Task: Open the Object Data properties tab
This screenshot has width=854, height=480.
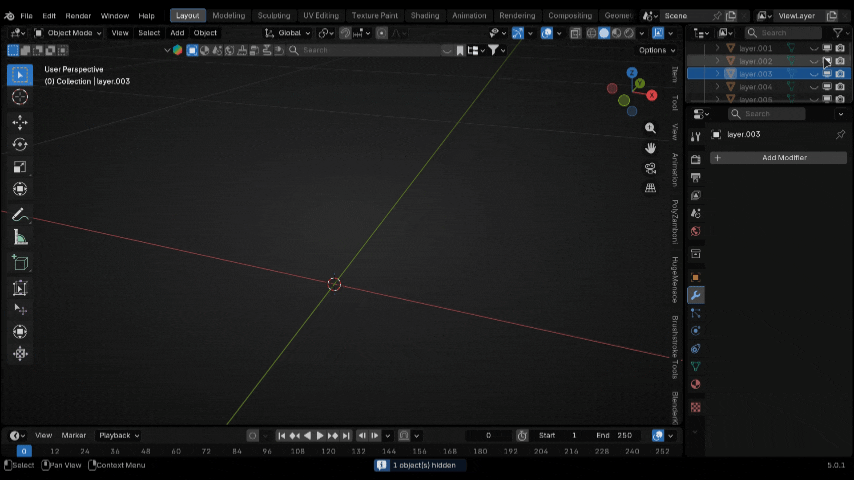Action: pyautogui.click(x=696, y=367)
